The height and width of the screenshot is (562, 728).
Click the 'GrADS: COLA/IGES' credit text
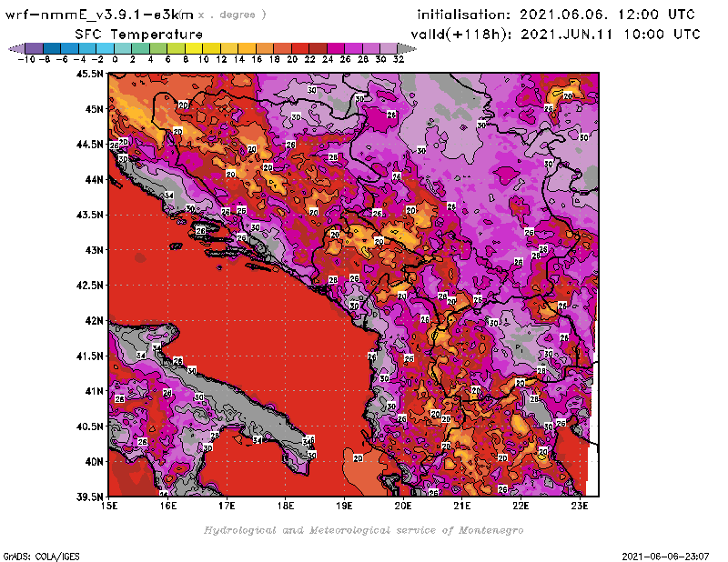[41, 557]
